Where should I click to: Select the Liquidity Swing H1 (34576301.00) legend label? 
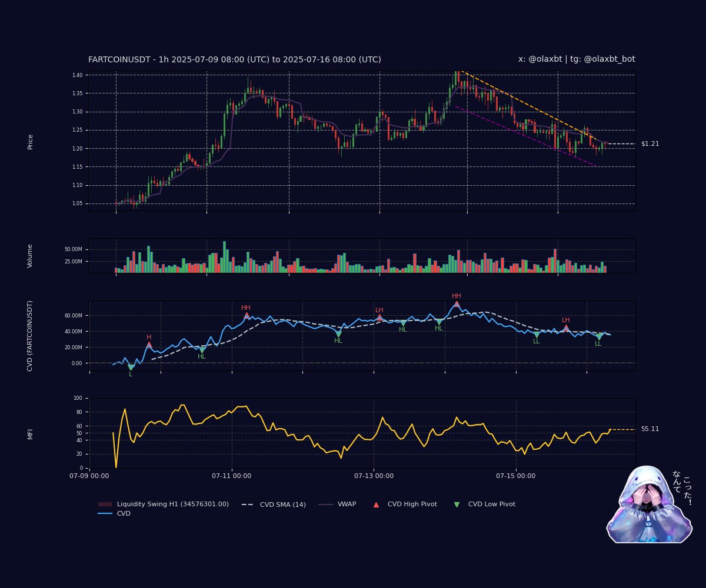click(173, 505)
